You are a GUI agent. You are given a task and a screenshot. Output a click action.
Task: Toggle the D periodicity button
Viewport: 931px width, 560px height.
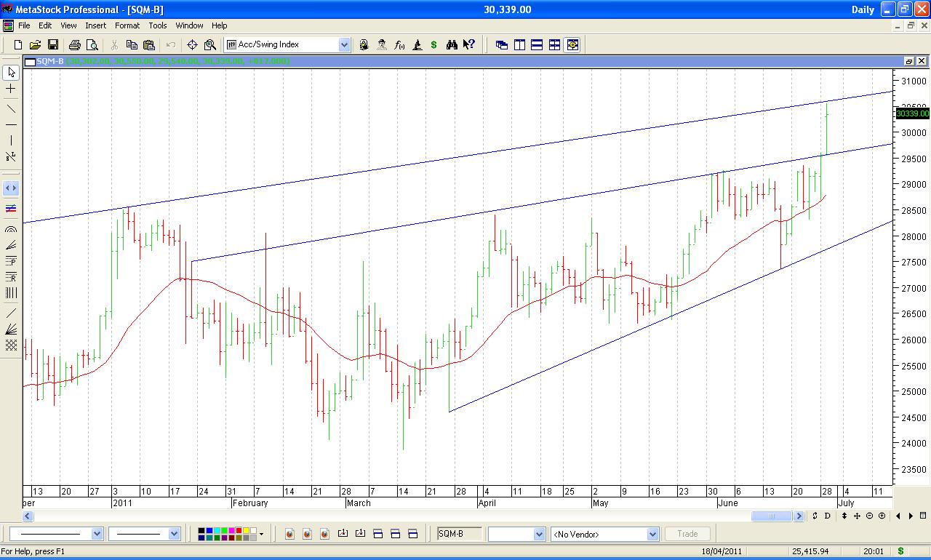click(x=828, y=516)
